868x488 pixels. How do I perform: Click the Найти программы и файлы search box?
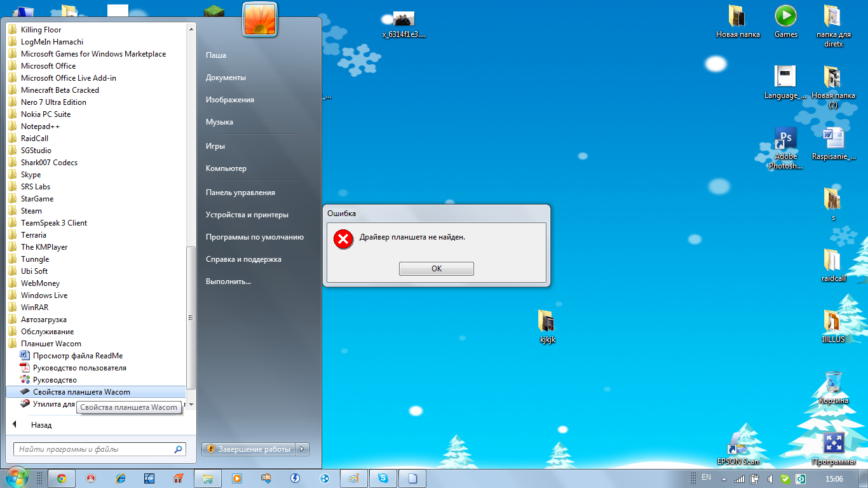coord(99,449)
